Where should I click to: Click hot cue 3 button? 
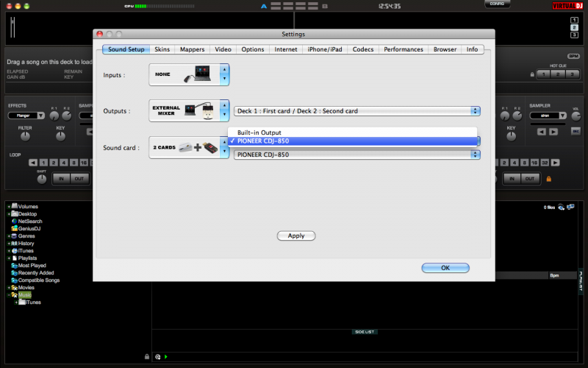point(572,74)
